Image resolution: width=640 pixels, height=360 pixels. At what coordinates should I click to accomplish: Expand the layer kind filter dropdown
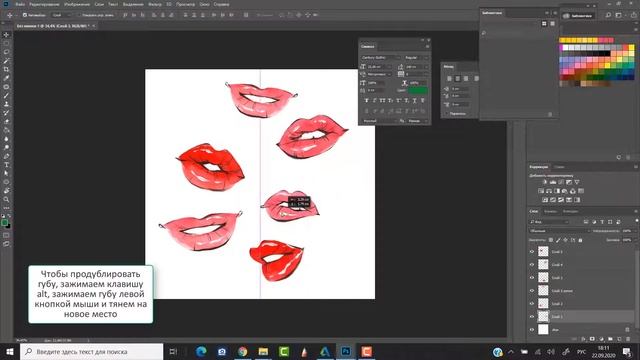pos(549,222)
